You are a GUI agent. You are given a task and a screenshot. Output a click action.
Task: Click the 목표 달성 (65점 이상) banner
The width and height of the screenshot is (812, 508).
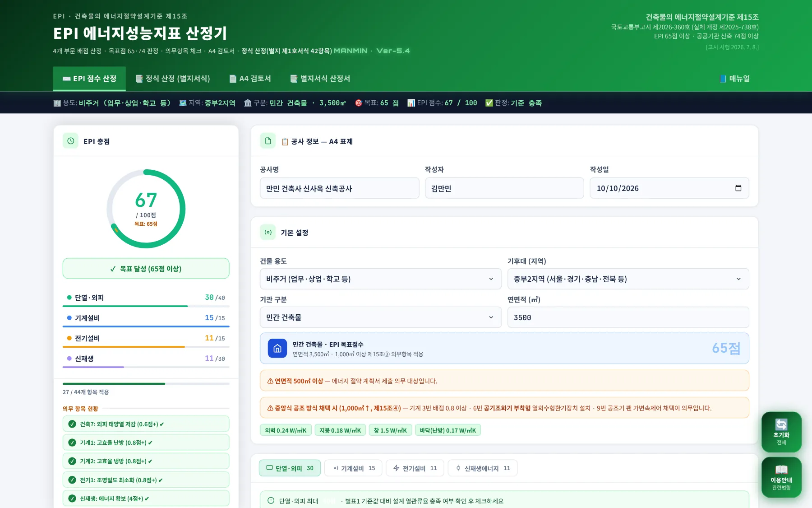146,269
